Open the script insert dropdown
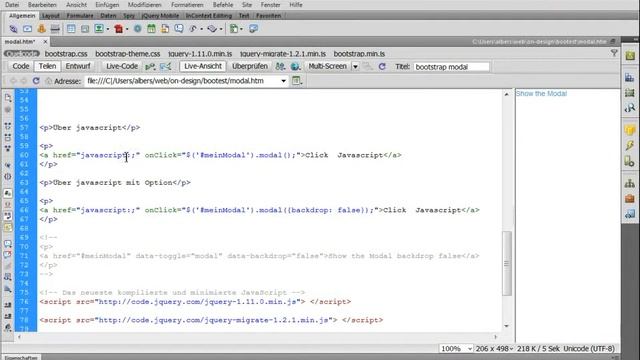 pos(221,29)
